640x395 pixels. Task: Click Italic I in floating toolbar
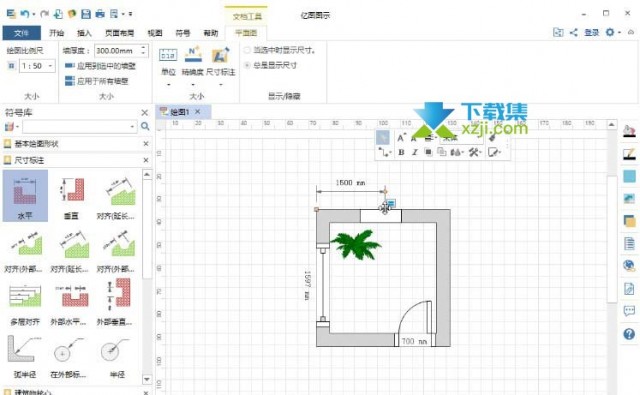(415, 152)
